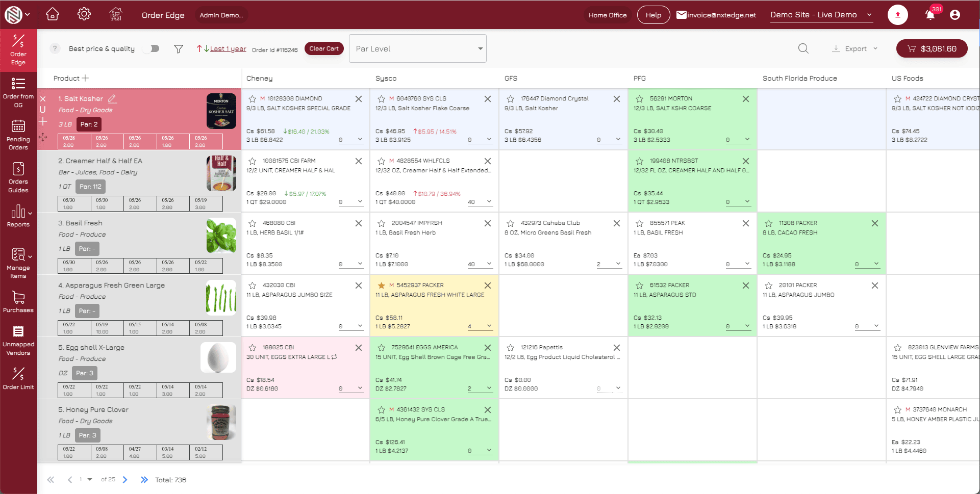
Task: Click the Egg shell X-Large thumbnail
Action: 218,357
